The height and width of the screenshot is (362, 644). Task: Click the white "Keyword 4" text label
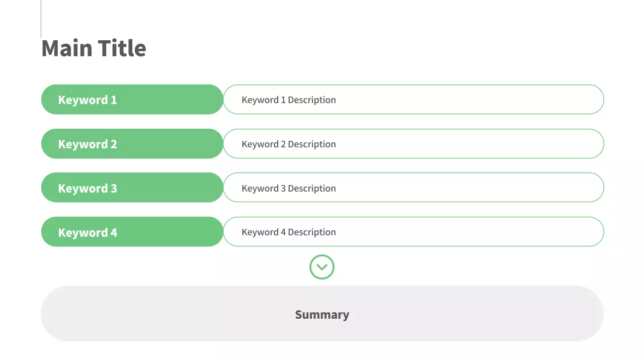coord(88,233)
